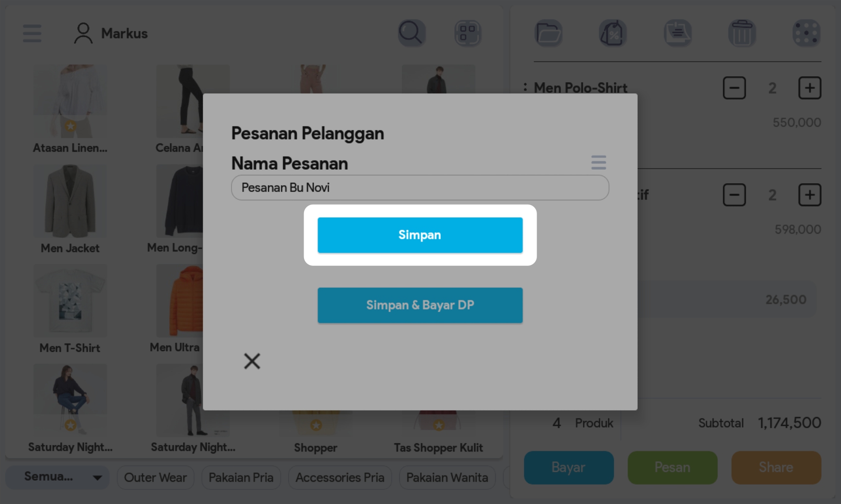Open the dotted keypad icon
The width and height of the screenshot is (841, 504).
(x=806, y=33)
